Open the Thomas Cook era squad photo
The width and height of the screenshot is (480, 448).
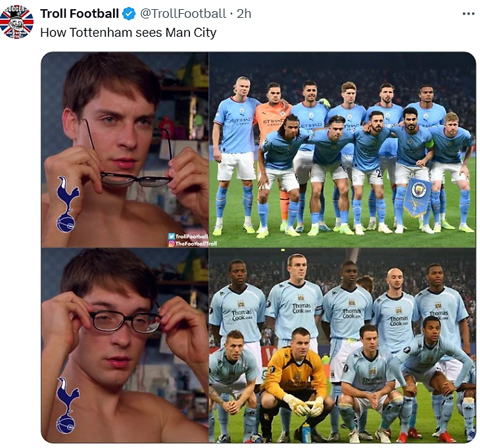point(342,345)
